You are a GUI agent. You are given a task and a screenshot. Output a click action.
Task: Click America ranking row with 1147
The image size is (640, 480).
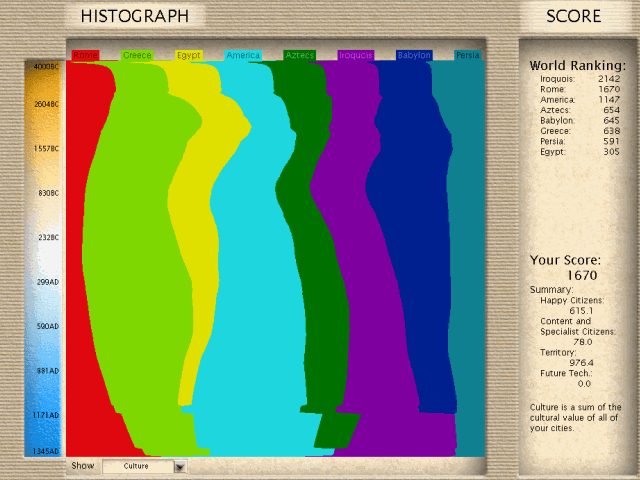click(x=580, y=100)
